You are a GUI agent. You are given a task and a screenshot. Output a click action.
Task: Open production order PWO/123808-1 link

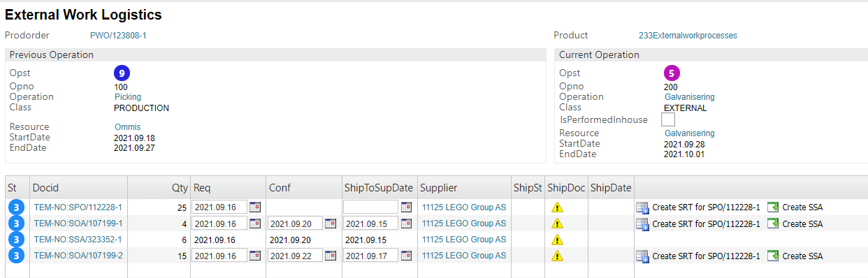pos(118,35)
